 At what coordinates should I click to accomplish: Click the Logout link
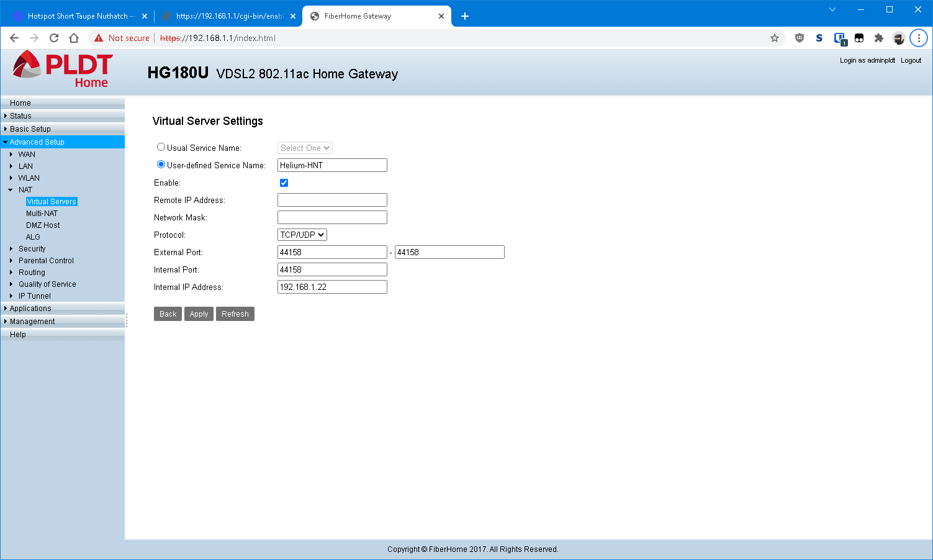tap(911, 60)
